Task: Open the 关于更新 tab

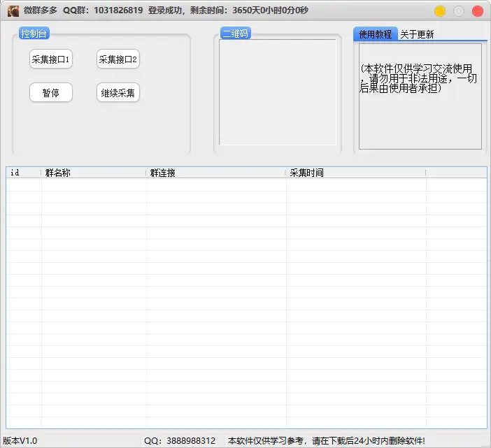Action: pos(417,34)
